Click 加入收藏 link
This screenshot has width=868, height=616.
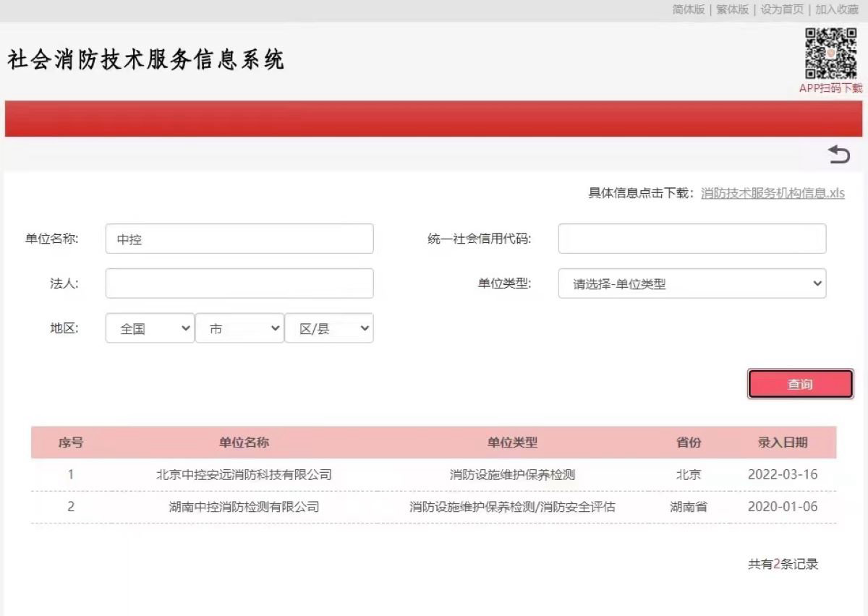(837, 9)
